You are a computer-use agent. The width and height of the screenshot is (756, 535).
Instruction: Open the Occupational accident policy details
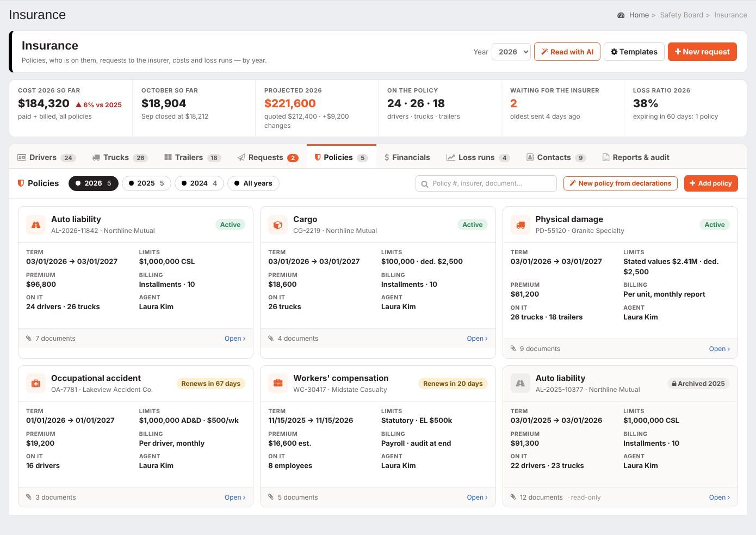pos(235,497)
